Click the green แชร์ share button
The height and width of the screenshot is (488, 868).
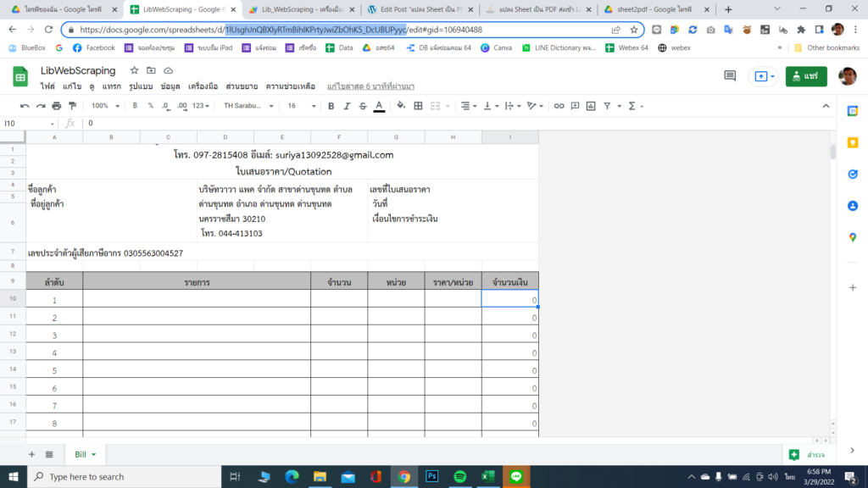tap(806, 76)
